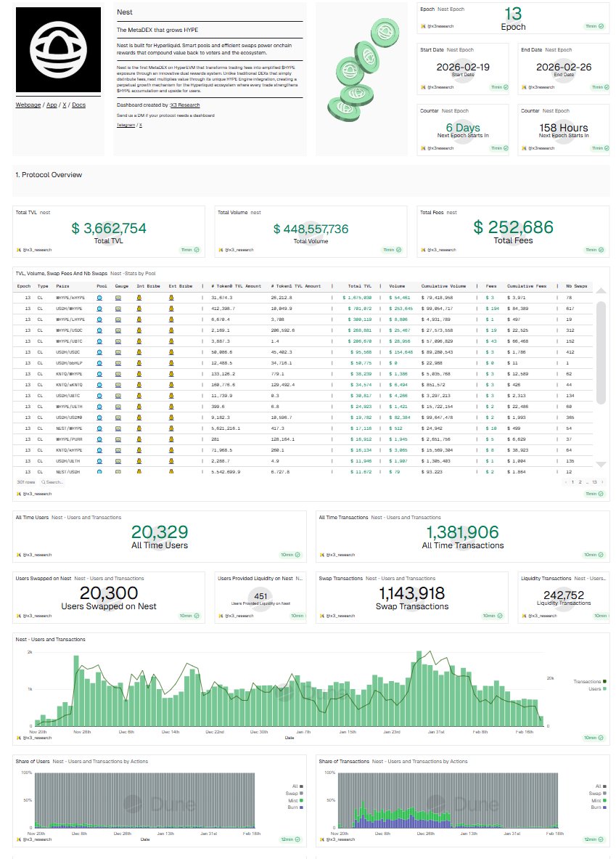The image size is (616, 859).
Task: Toggle Transactions series in Users and Transactions legend
Action: coord(590,682)
